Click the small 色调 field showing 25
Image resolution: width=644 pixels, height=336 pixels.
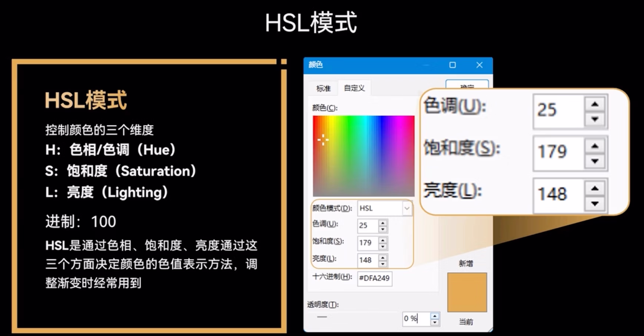[x=367, y=225]
